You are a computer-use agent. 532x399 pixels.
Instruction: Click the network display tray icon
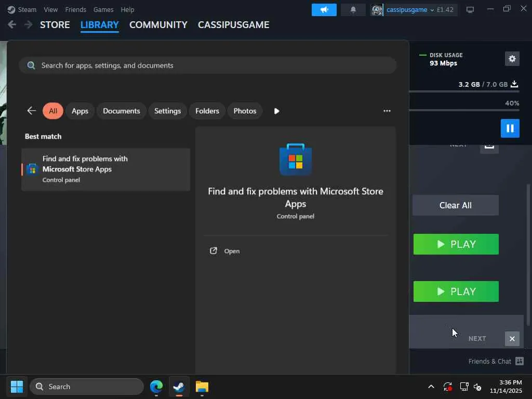coord(464,387)
